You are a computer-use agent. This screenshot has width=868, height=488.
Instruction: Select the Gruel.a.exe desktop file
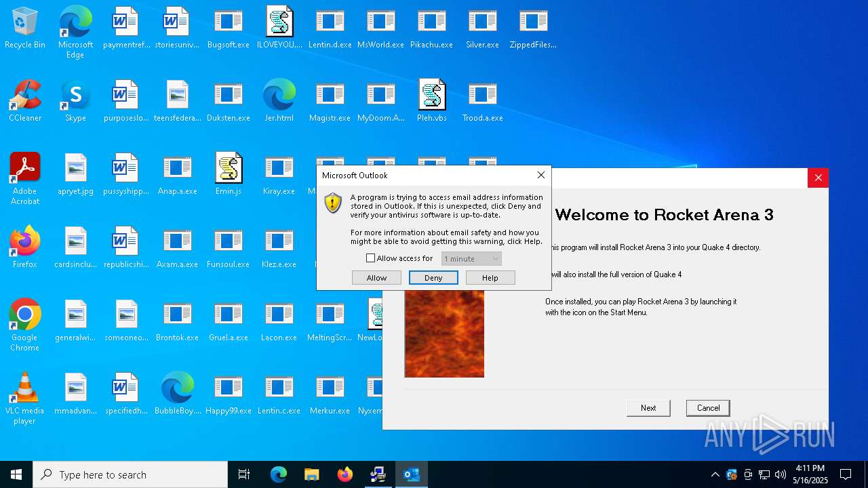[229, 321]
